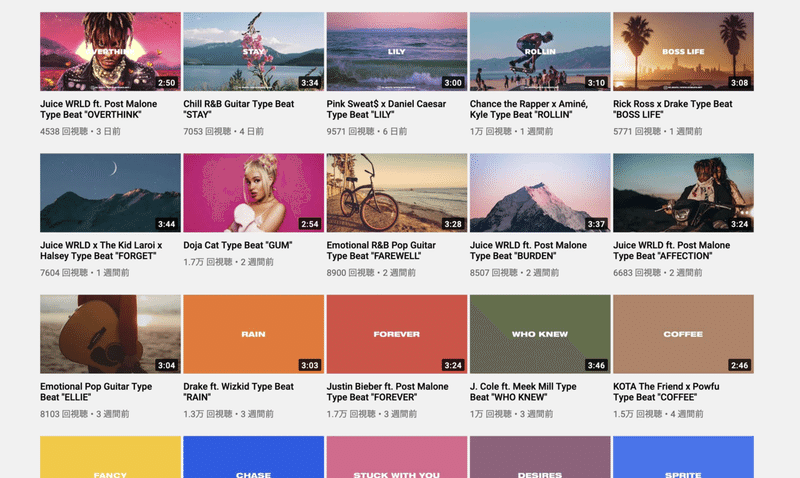Open the green WHO KNEW thumbnail
Viewport: 800px width, 478px height.
(540, 334)
